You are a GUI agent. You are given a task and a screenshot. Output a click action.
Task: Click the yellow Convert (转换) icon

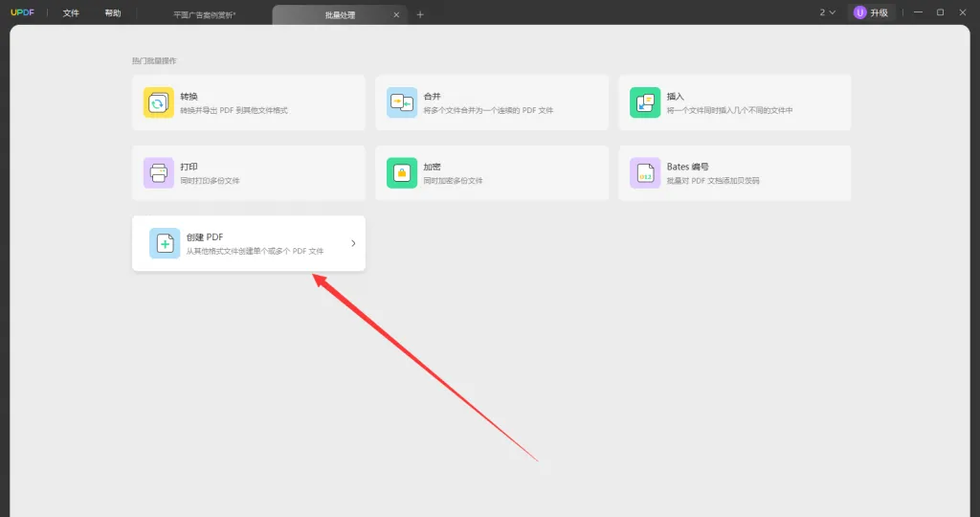tap(159, 102)
